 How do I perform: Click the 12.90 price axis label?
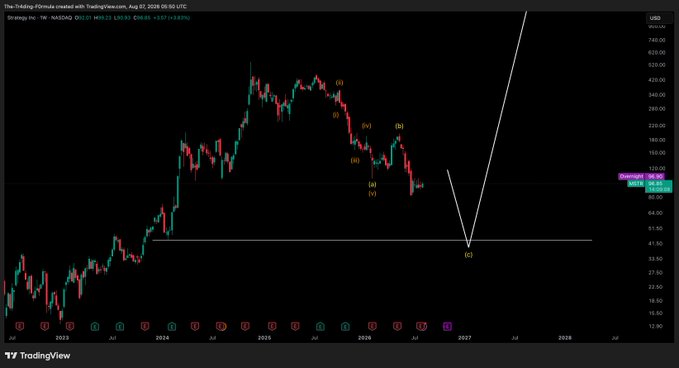click(x=656, y=326)
